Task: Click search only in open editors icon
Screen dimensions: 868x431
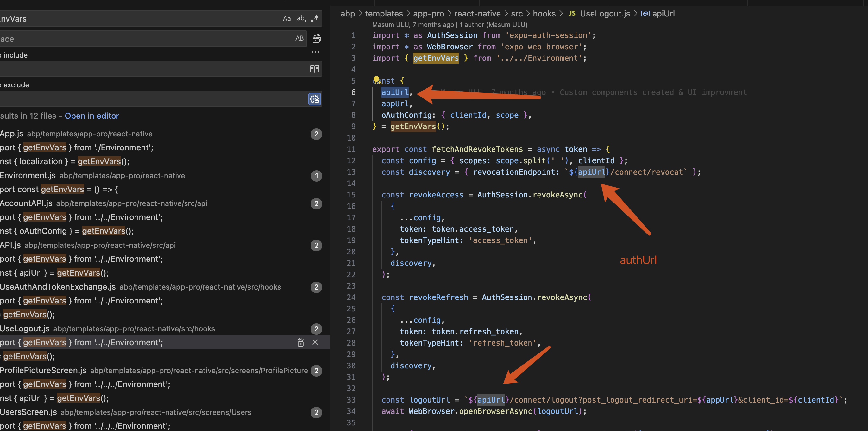Action: (314, 69)
